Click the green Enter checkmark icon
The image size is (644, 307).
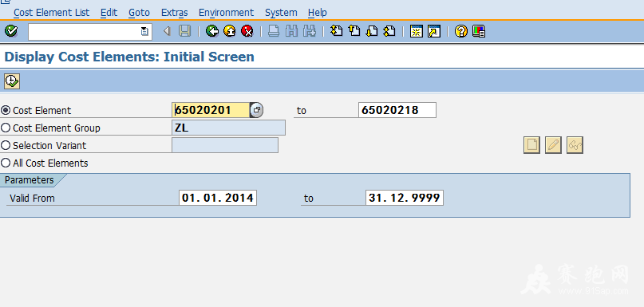pos(10,31)
